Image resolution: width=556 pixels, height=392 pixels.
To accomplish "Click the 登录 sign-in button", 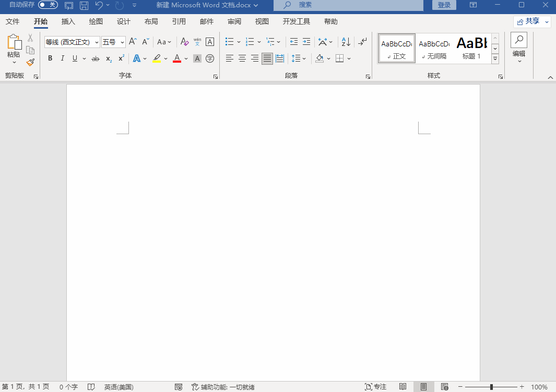I will [444, 5].
